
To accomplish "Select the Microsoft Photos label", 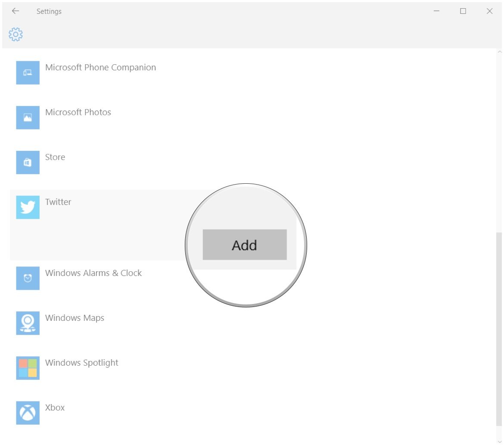I will [x=78, y=112].
